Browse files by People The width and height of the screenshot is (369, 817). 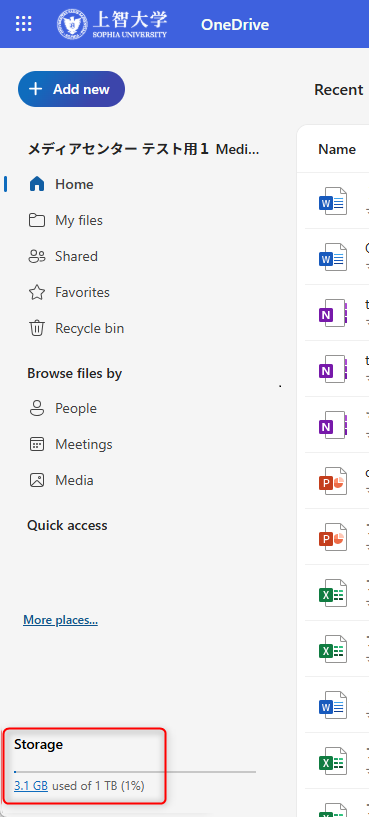(62, 408)
